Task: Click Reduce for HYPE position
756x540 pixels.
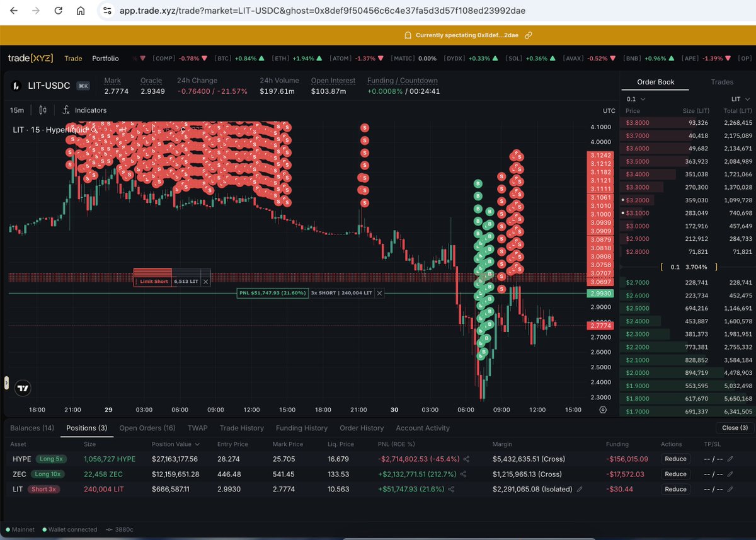Action: [675, 459]
